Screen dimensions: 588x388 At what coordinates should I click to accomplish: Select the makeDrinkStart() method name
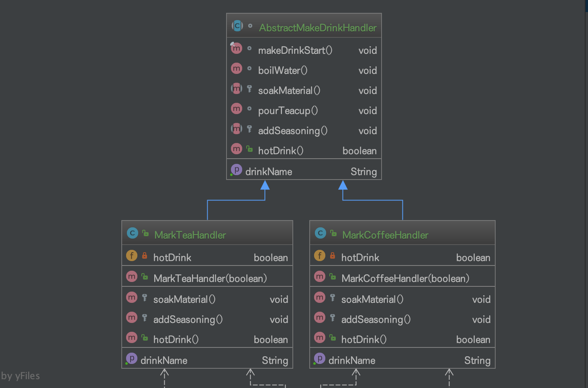tap(295, 50)
